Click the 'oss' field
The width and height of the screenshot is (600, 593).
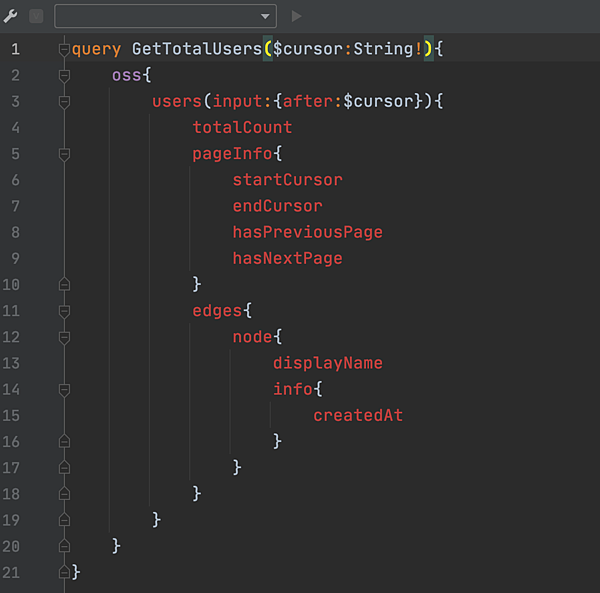(x=127, y=75)
